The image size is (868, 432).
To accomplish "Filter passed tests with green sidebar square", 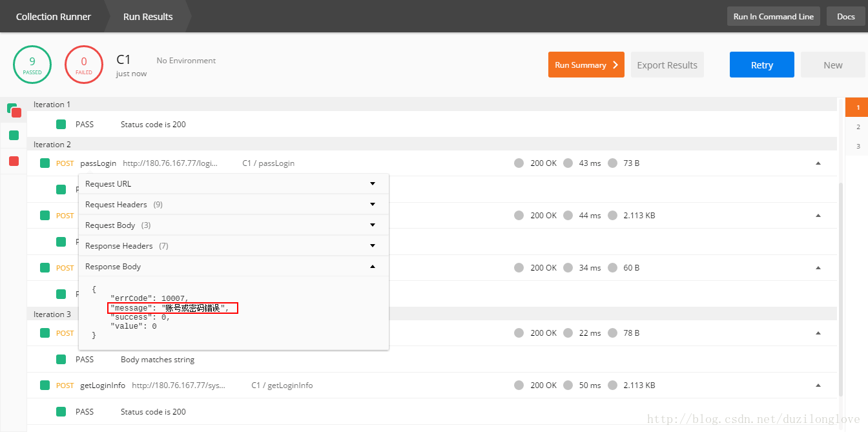I will pyautogui.click(x=14, y=135).
